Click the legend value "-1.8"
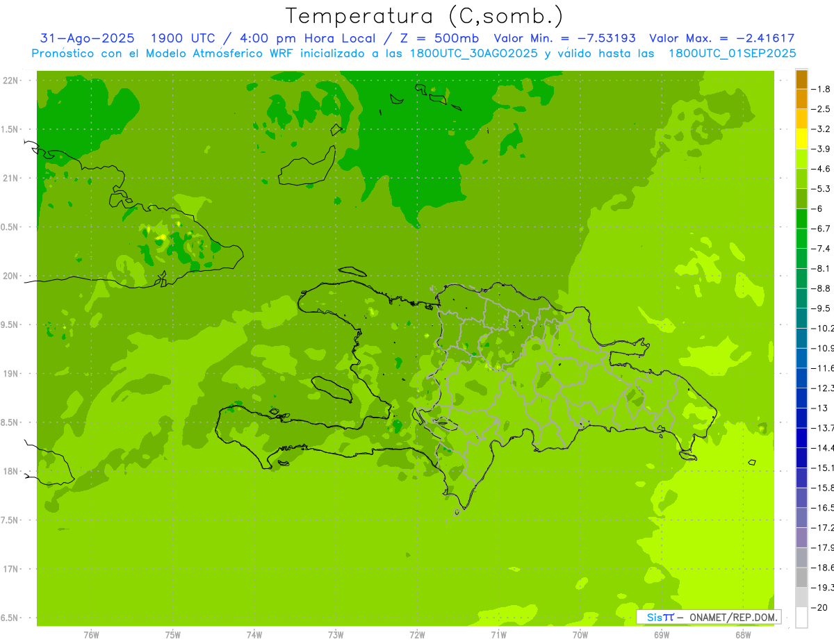This screenshot has width=834, height=644. click(x=821, y=89)
